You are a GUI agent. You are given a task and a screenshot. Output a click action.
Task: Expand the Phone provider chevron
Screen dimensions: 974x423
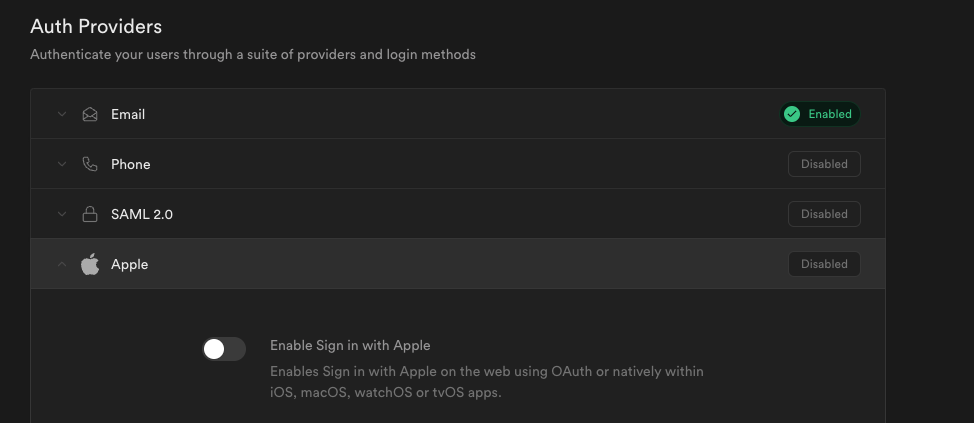(x=62, y=164)
